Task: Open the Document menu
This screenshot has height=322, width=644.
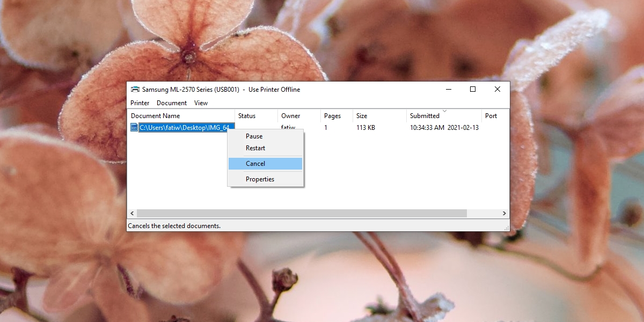Action: [x=172, y=103]
